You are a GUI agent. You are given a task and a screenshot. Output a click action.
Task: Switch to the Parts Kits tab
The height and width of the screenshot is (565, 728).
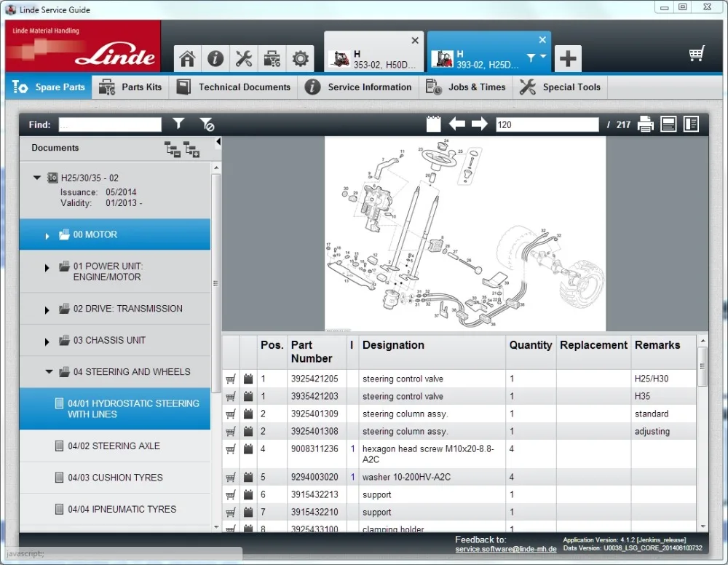(130, 87)
